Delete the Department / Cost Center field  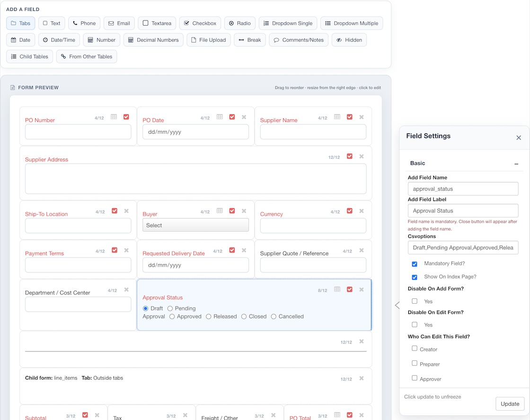click(x=126, y=289)
